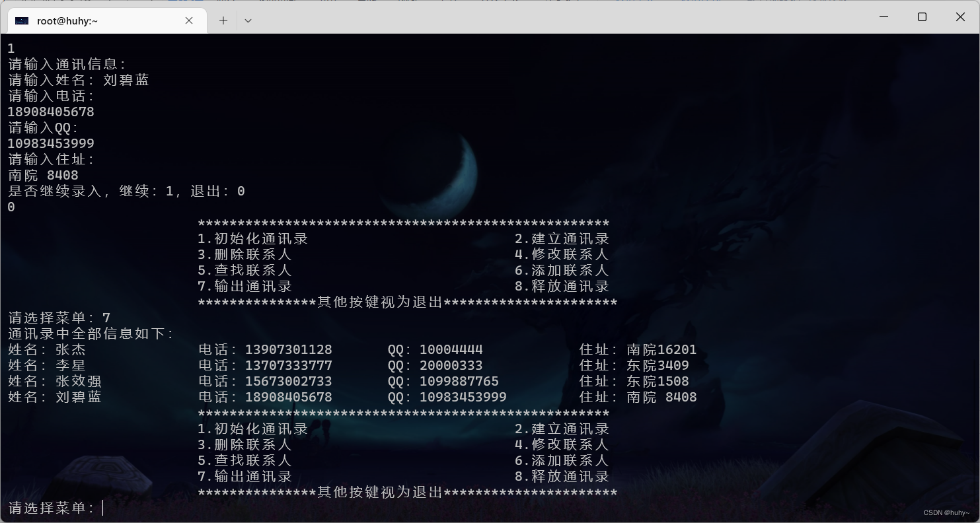This screenshot has width=980, height=523.
Task: Click lower menu item 7.输出通讯录
Action: point(245,476)
